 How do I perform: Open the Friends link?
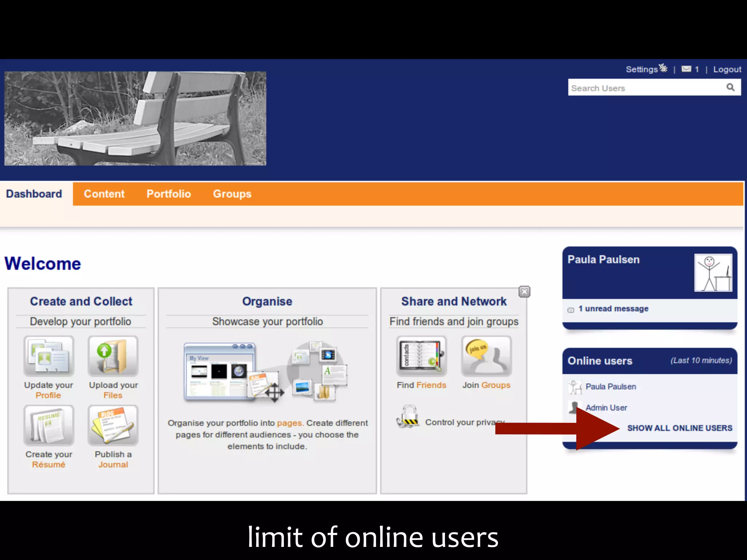(x=431, y=385)
